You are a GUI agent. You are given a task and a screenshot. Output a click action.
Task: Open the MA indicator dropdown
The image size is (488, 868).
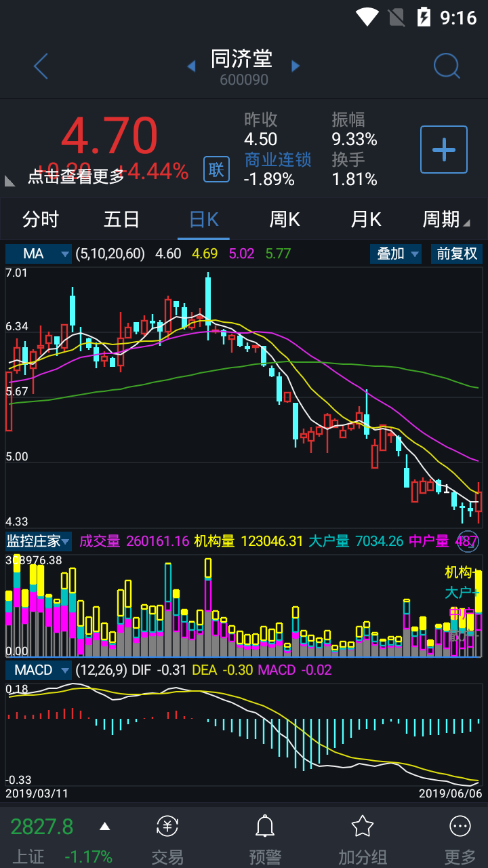[x=39, y=254]
